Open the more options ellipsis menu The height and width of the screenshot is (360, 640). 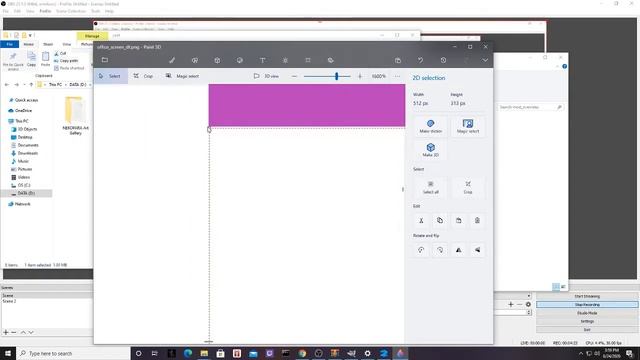point(397,76)
